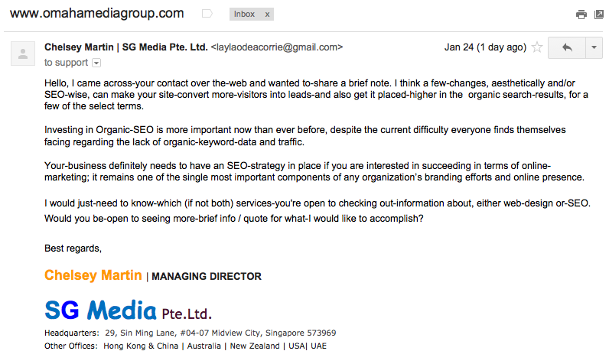This screenshot has height=364, width=609.
Task: Open email in new window icon
Action: (x=599, y=15)
